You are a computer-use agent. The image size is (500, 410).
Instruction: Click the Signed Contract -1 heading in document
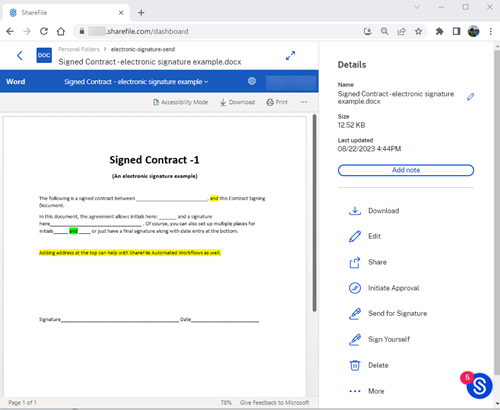[154, 160]
